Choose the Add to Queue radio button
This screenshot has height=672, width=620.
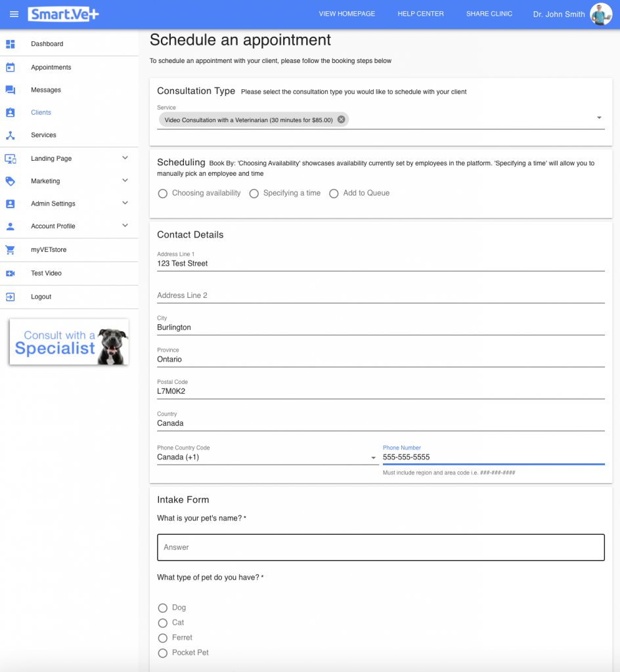pyautogui.click(x=334, y=194)
